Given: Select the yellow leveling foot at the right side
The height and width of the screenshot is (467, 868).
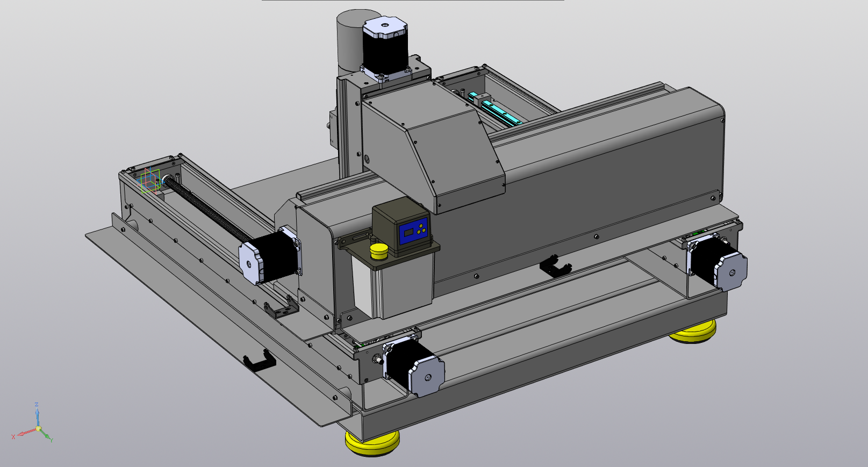Looking at the screenshot, I should (693, 332).
